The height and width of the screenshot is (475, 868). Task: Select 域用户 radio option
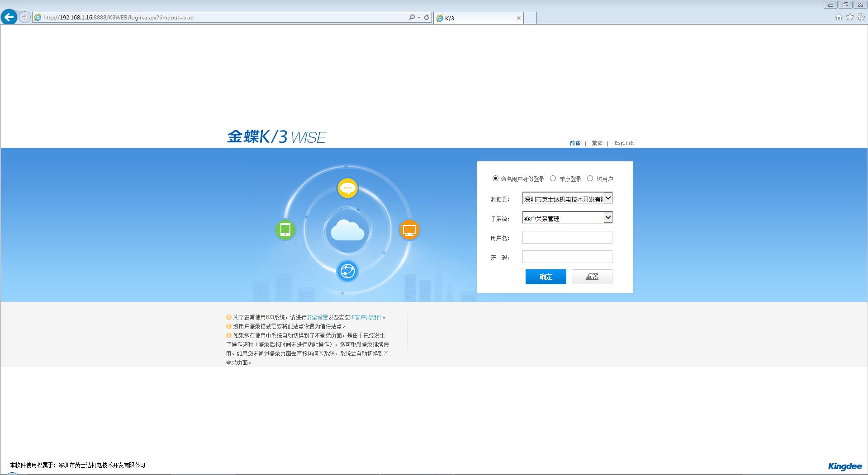590,179
